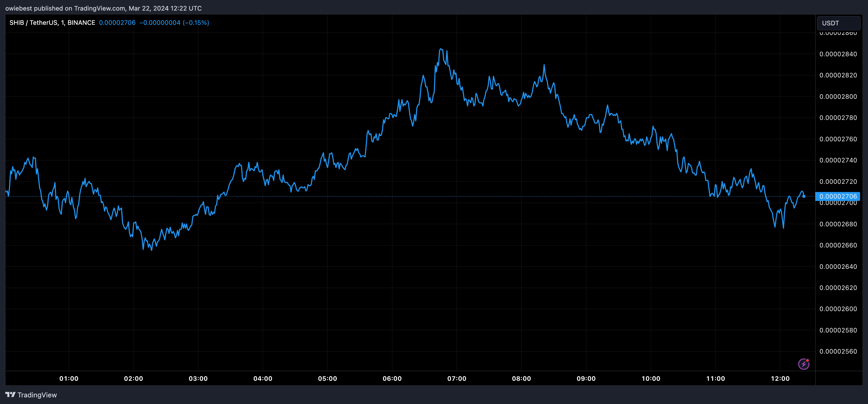
Task: Click the 0.00002706 value in chart legend
Action: [117, 22]
